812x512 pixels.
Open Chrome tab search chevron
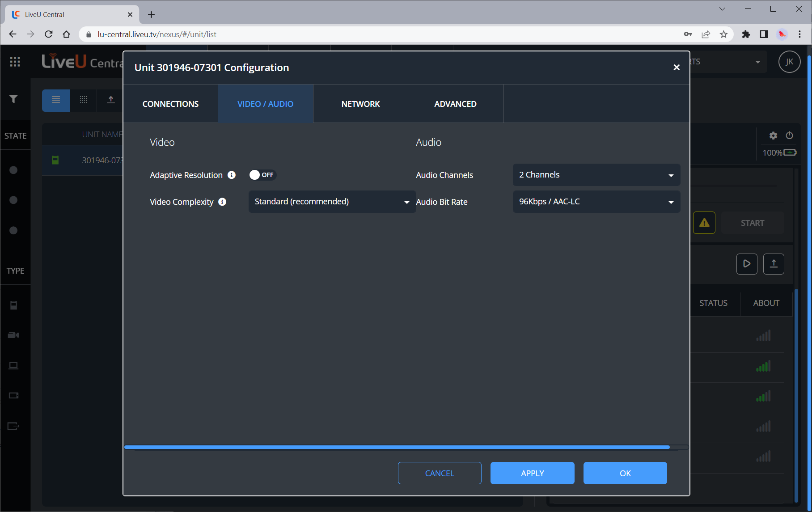[722, 9]
